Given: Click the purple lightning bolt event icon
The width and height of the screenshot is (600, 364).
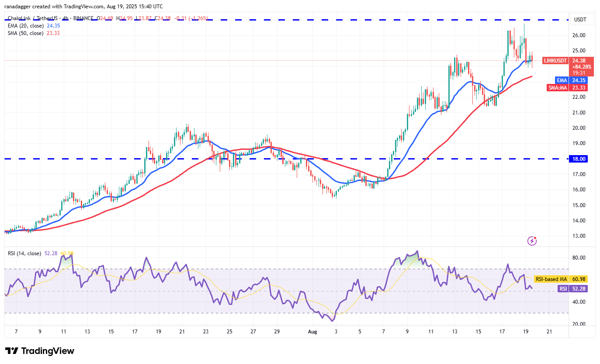Looking at the screenshot, I should pos(532,241).
